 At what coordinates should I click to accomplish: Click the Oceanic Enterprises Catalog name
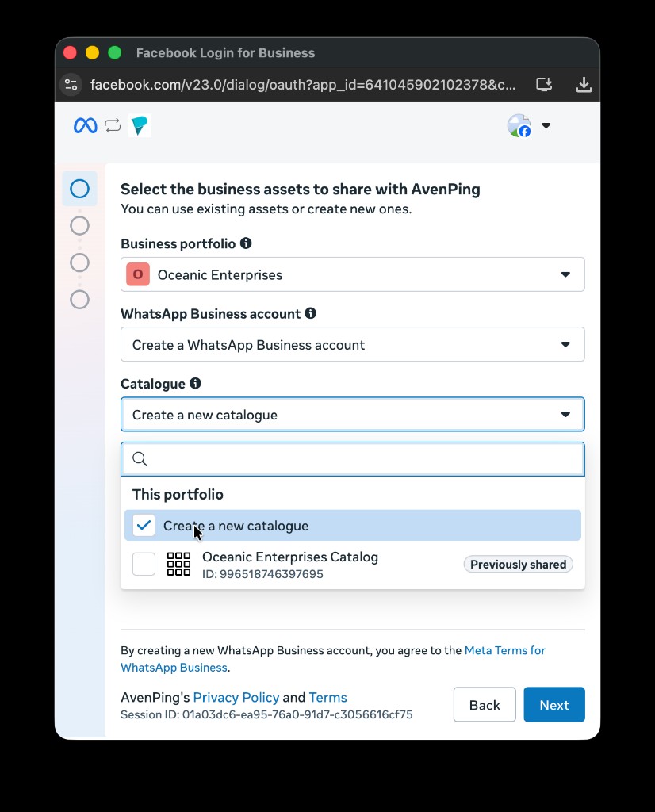pyautogui.click(x=290, y=557)
